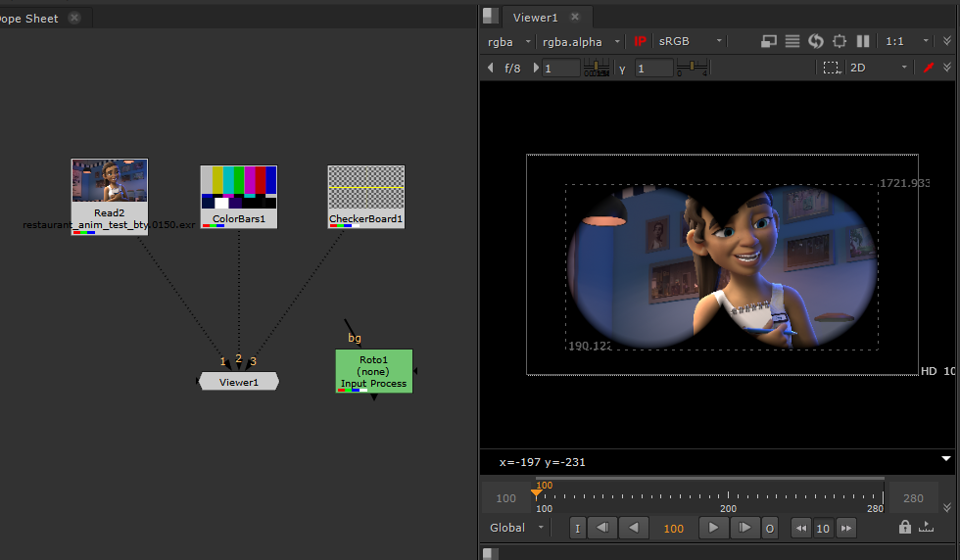Click the playback range ruler icon
This screenshot has width=960, height=560.
pos(926,527)
